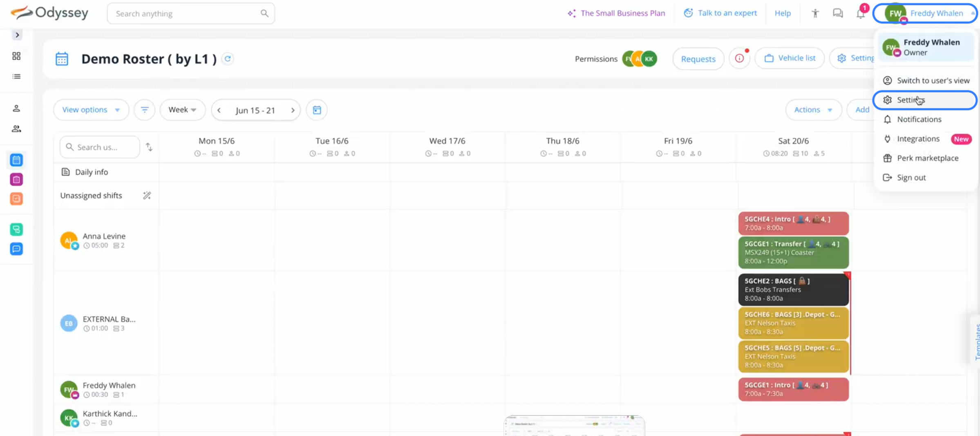
Task: Open Settings from the profile menu
Action: 925,100
